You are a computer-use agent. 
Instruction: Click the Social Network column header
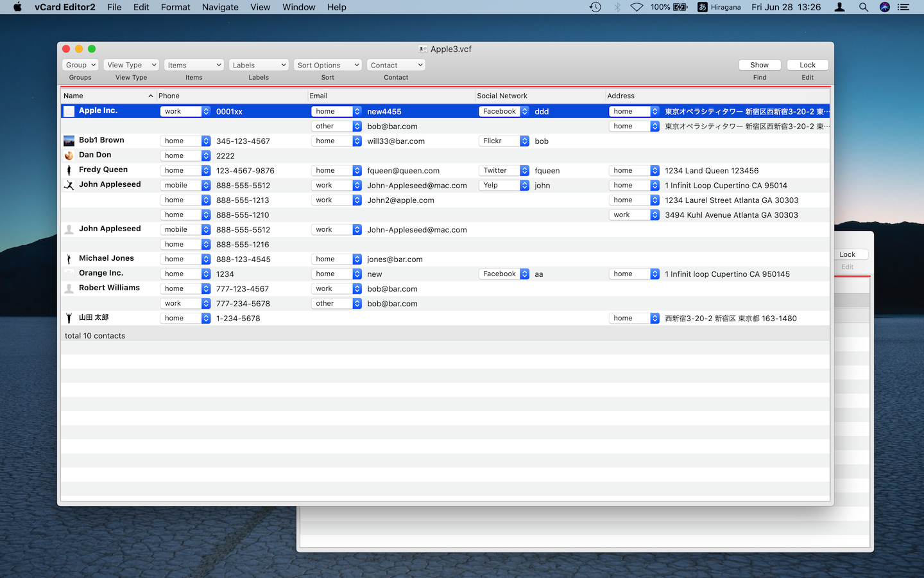pos(540,96)
